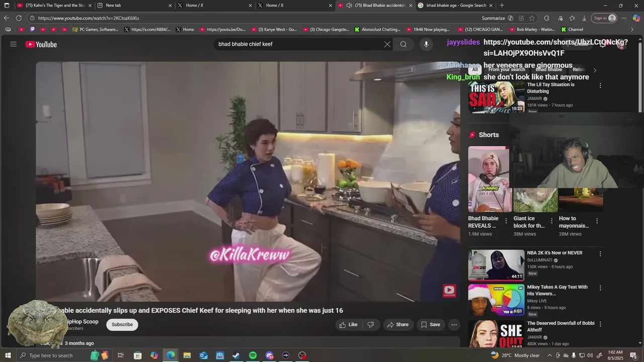Open Spotify from the taskbar
The width and height of the screenshot is (644, 362).
point(253,355)
